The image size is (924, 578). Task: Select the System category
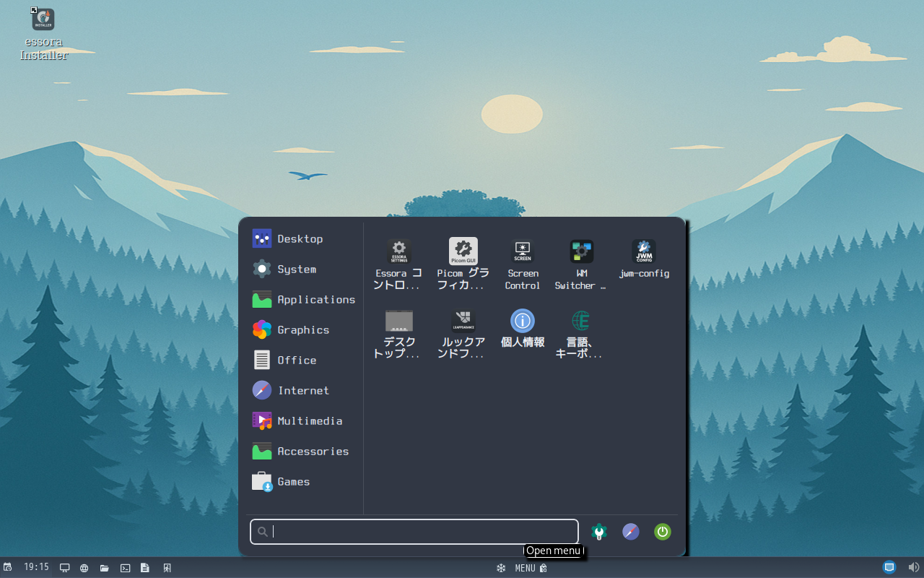pyautogui.click(x=296, y=269)
